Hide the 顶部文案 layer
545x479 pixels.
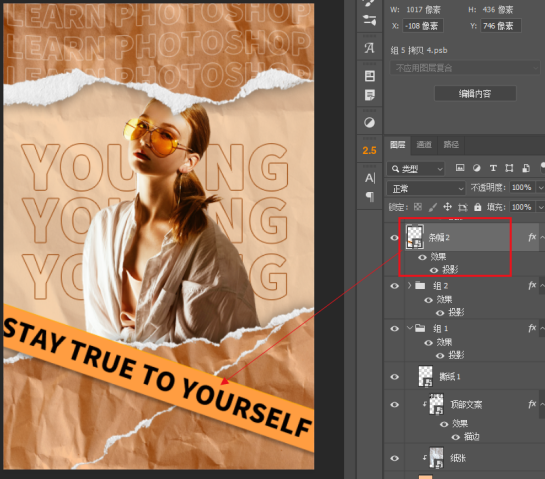coord(394,405)
